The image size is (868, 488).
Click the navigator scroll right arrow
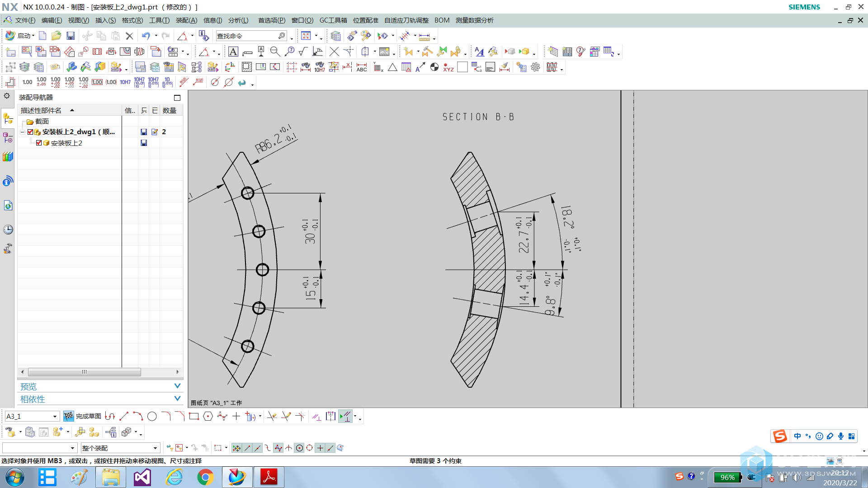click(178, 372)
